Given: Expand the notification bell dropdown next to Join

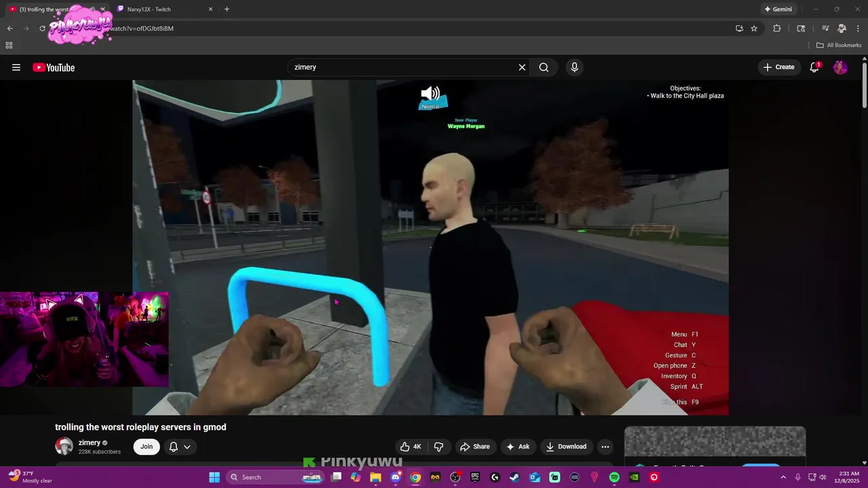Looking at the screenshot, I should 180,447.
